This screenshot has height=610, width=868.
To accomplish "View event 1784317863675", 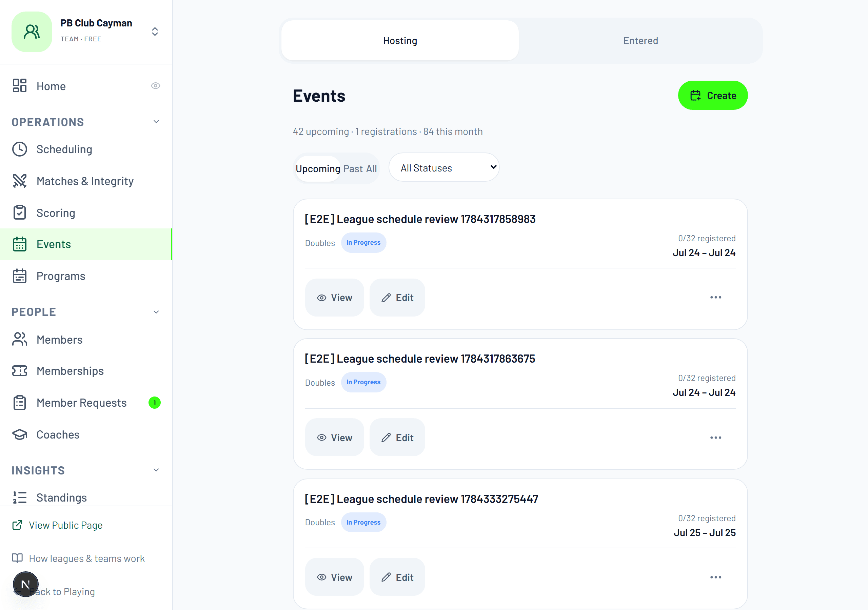I will (334, 437).
